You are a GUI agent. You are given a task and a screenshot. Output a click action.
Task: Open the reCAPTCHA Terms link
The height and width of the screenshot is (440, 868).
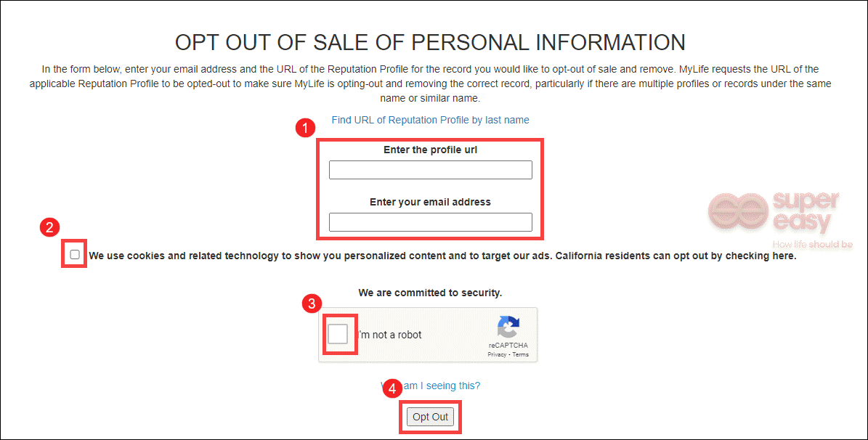tap(520, 355)
